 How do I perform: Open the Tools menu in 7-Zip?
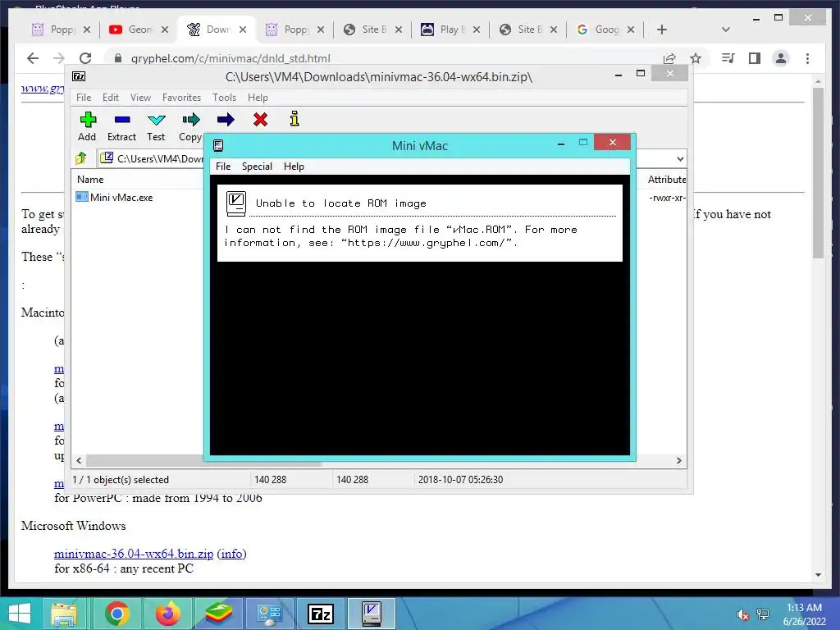224,98
